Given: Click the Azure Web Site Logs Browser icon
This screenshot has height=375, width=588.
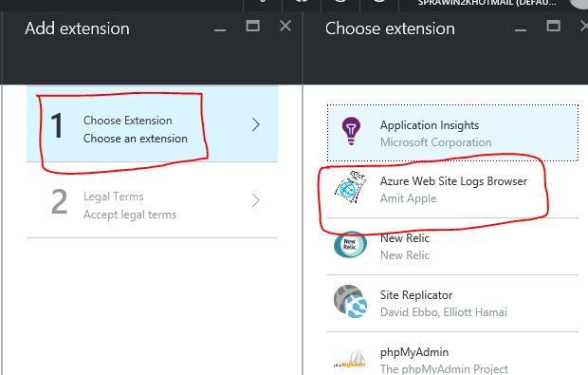Looking at the screenshot, I should (350, 187).
